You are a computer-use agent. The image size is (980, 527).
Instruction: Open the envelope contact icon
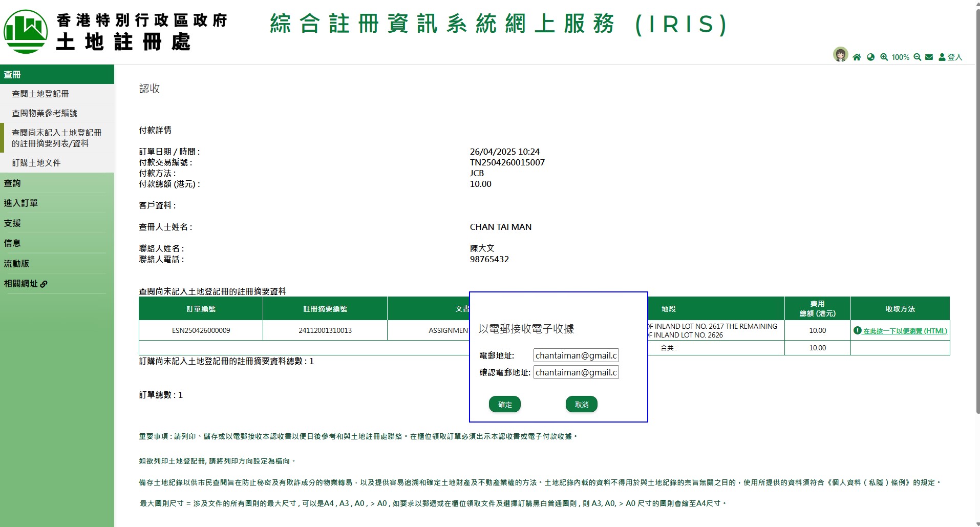coord(929,57)
